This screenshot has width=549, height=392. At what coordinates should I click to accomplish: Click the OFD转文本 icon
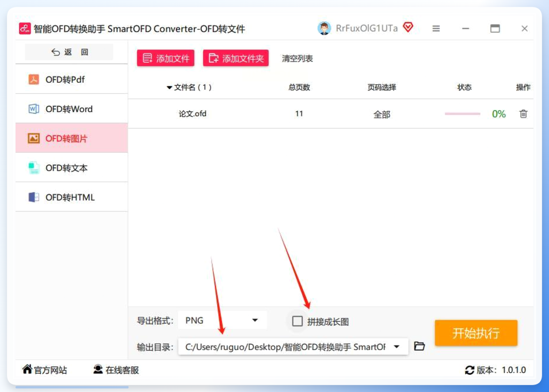33,168
